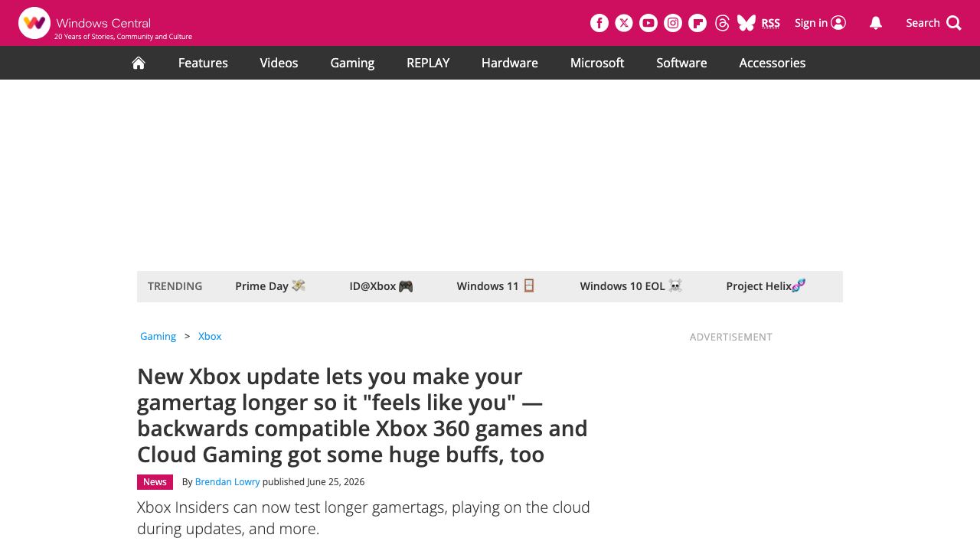Open the Bluesky butterfly icon

click(746, 23)
